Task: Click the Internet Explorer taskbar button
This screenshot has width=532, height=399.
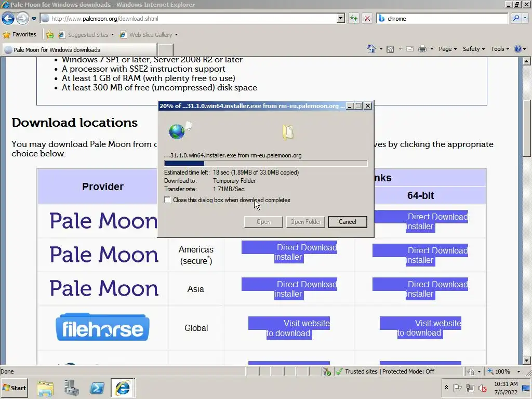Action: click(x=123, y=388)
